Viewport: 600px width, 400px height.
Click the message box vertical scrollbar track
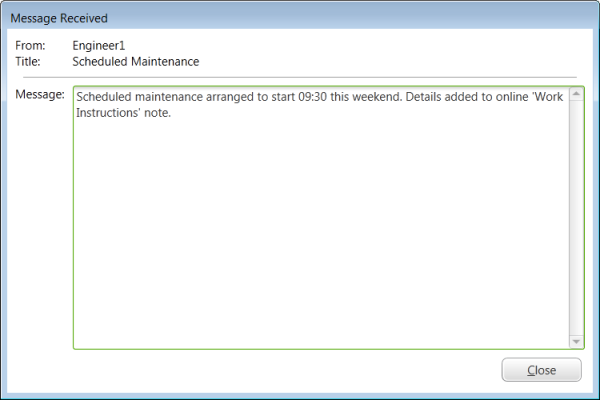(x=575, y=220)
